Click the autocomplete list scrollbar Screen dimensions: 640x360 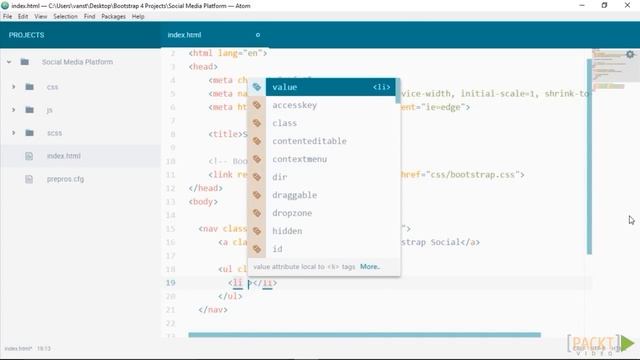(x=398, y=91)
